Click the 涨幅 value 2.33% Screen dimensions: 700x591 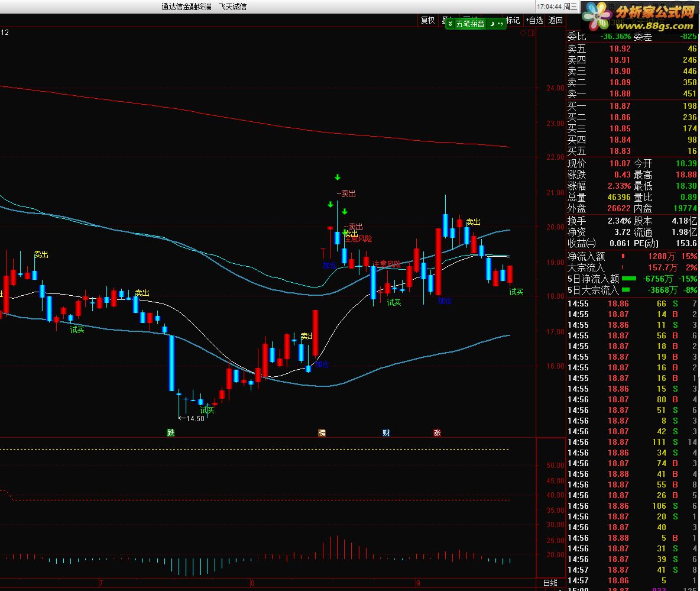[x=619, y=186]
